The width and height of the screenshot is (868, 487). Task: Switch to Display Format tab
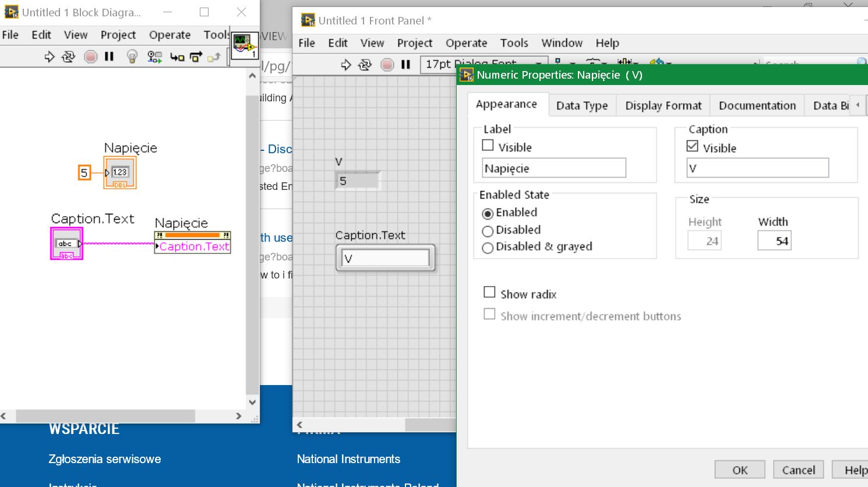(664, 105)
